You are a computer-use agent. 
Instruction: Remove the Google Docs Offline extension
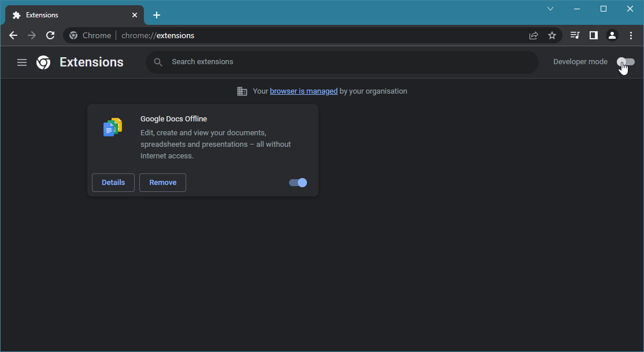(x=162, y=183)
